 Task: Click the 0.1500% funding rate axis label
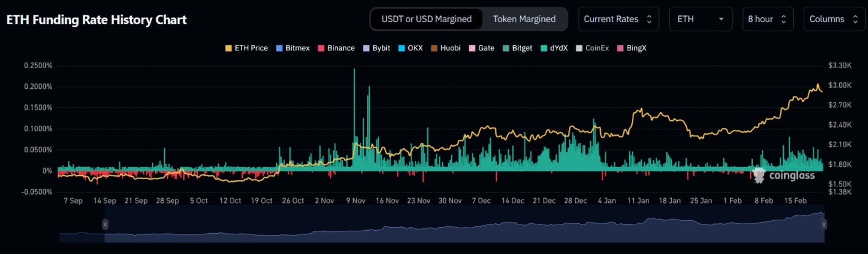click(39, 108)
